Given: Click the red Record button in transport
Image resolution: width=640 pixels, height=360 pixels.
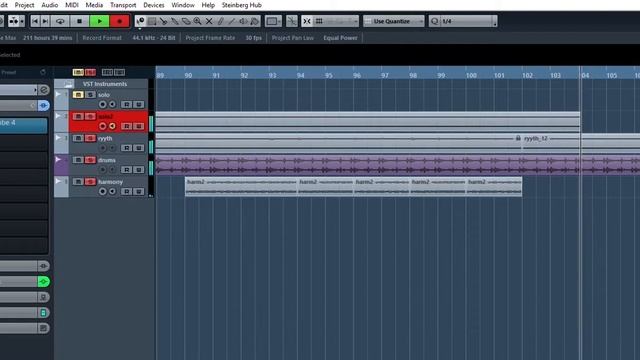Looking at the screenshot, I should pos(119,21).
